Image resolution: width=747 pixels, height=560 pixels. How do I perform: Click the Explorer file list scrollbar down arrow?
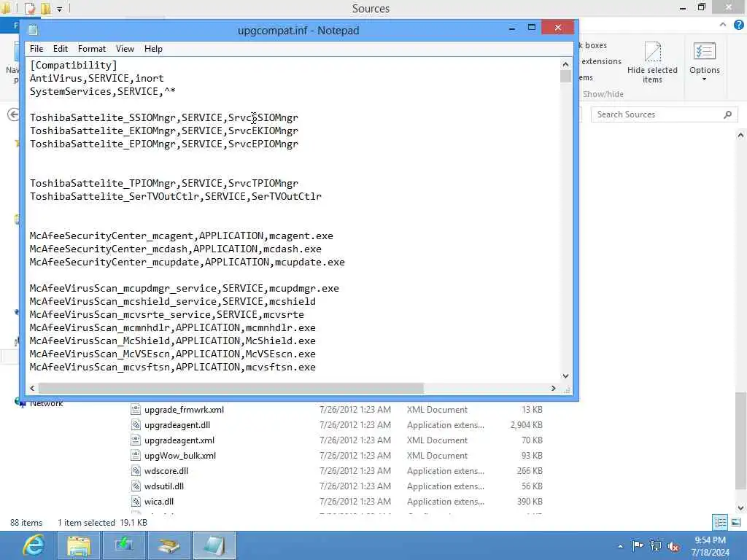741,507
